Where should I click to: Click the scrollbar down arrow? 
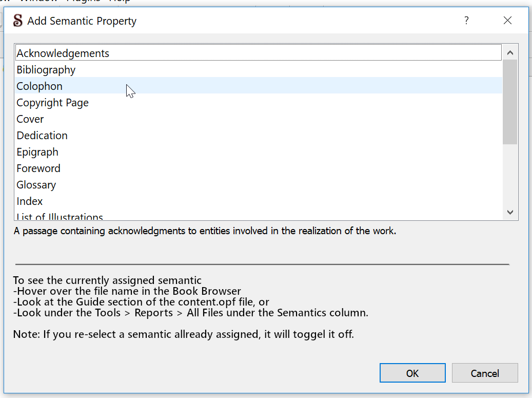pos(510,212)
